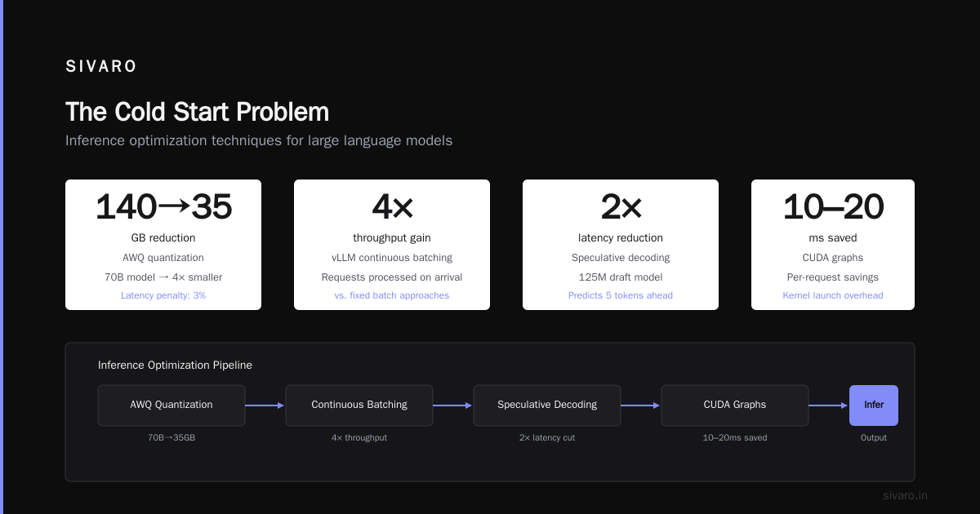Image resolution: width=980 pixels, height=514 pixels.
Task: Click 'Predicts 5 tokens ahead' text
Action: (621, 295)
